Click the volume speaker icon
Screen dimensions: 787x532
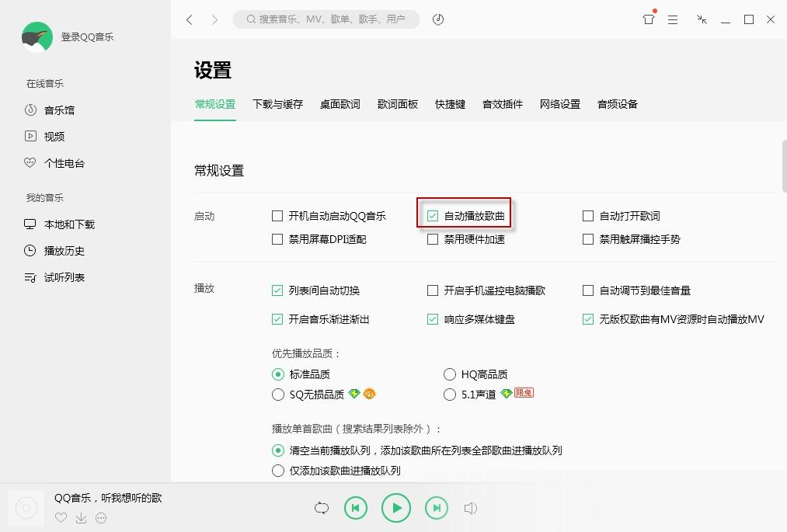(470, 509)
